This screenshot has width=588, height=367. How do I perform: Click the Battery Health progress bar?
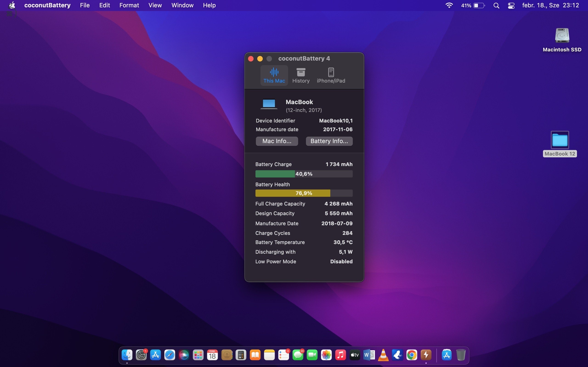pos(303,193)
